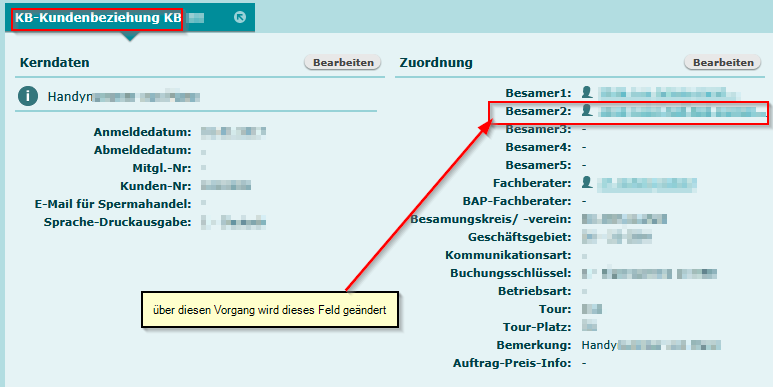Click the Kunden-Nr label
Image resolution: width=773 pixels, height=387 pixels.
tap(156, 186)
